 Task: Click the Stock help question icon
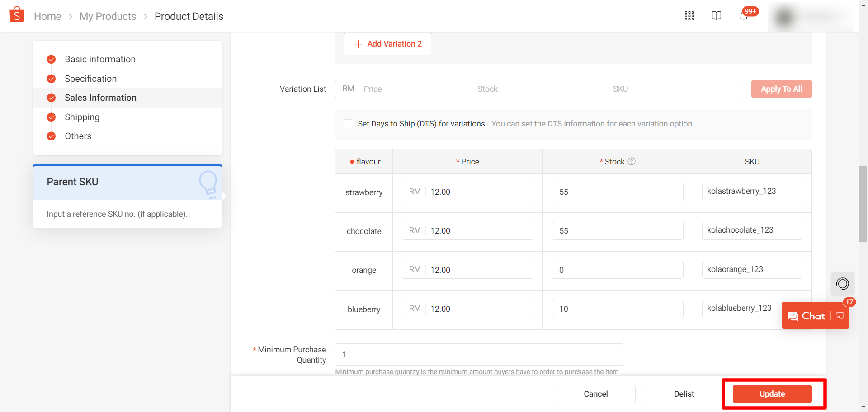tap(632, 161)
